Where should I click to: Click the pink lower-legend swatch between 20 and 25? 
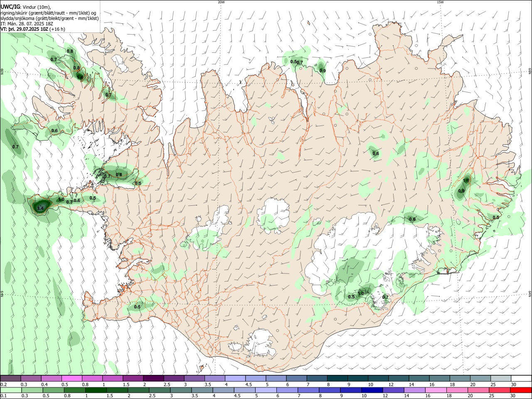(478, 390)
